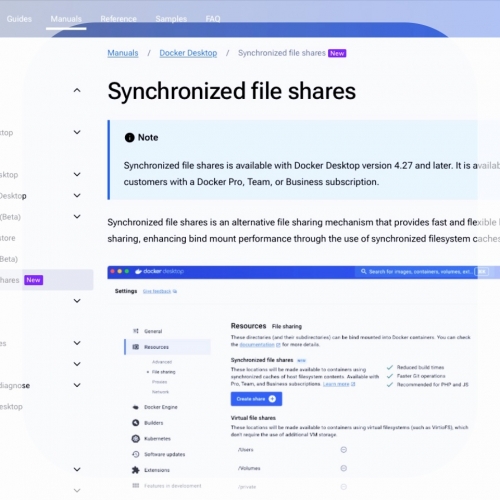Screen dimensions: 500x500
Task: Open the Reference tab
Action: (x=119, y=19)
